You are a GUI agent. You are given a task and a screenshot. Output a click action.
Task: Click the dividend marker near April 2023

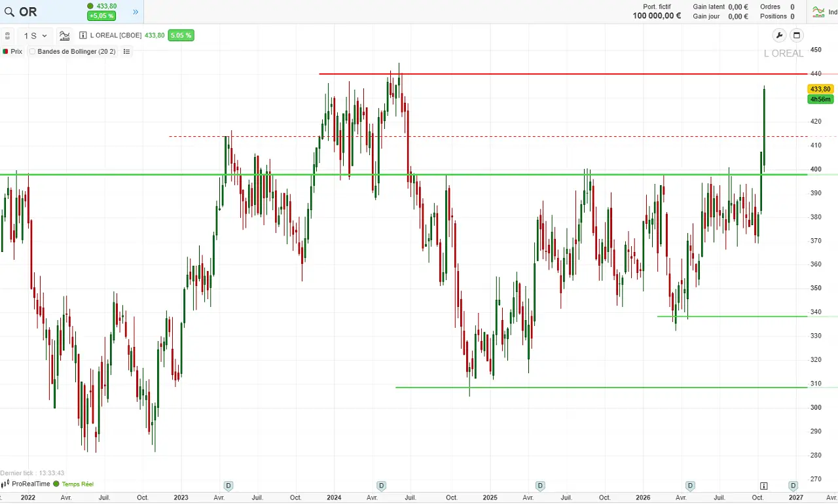point(228,486)
